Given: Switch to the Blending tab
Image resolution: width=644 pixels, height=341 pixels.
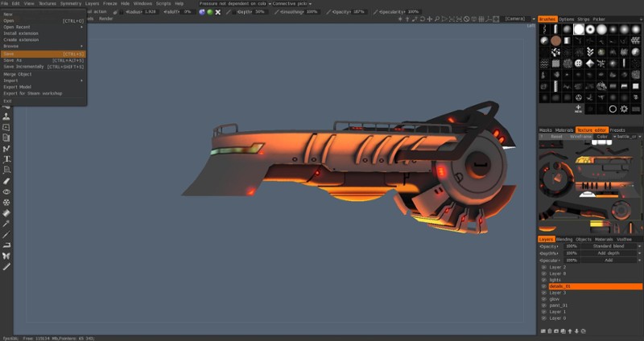Looking at the screenshot, I should coord(564,239).
